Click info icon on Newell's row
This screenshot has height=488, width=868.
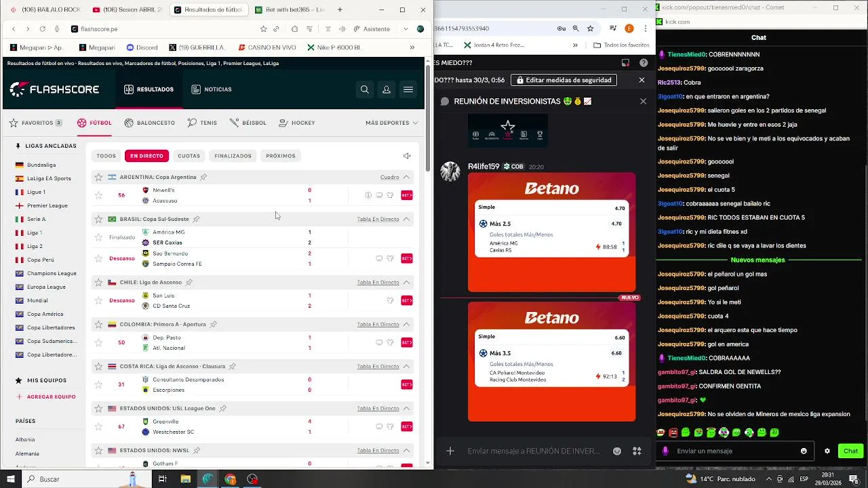[368, 195]
